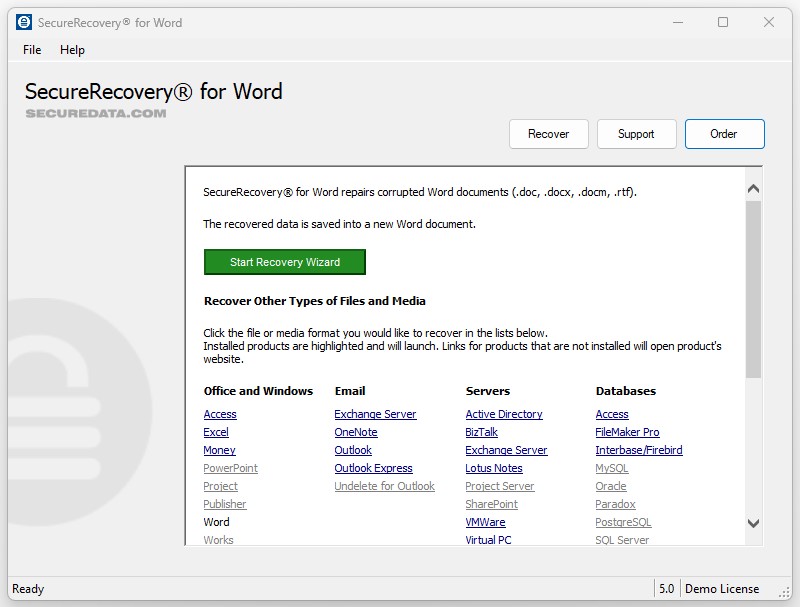Open the OneNote recovery link
The width and height of the screenshot is (800, 607).
click(x=355, y=432)
